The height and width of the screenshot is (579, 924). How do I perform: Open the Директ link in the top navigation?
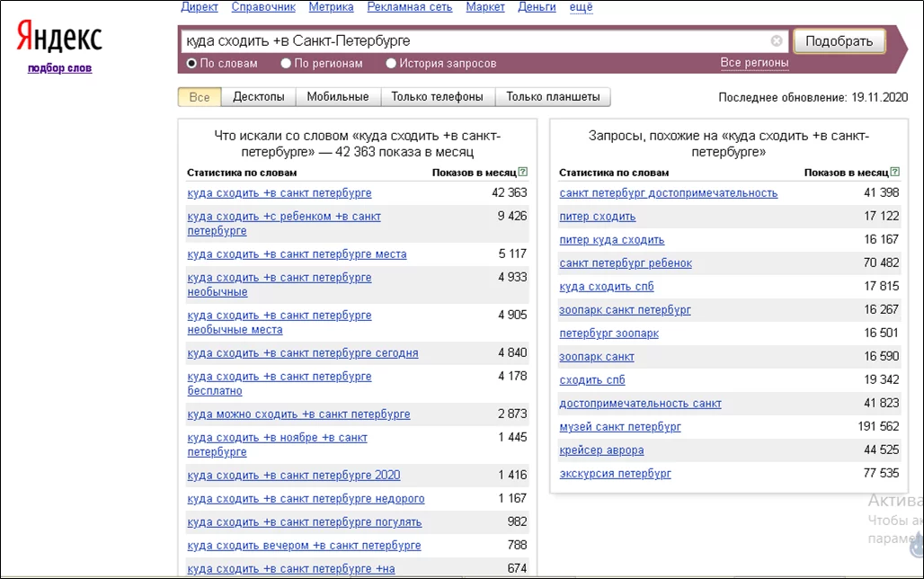click(200, 7)
